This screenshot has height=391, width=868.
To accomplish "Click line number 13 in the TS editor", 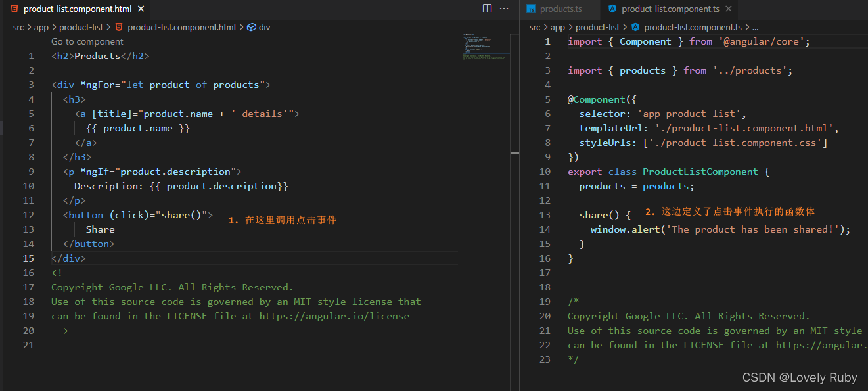I will pyautogui.click(x=545, y=215).
